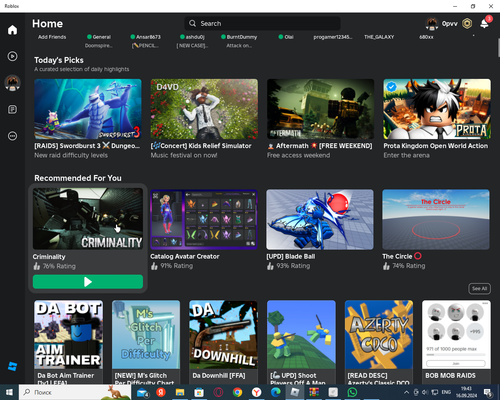The width and height of the screenshot is (500, 400).
Task: Click the volume tray icon
Action: 425,392
